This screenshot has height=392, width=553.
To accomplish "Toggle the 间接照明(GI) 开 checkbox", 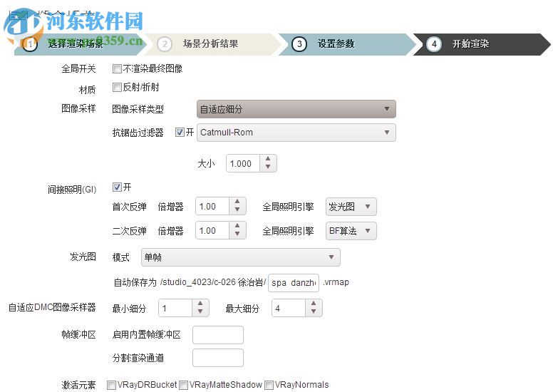I will pos(117,187).
